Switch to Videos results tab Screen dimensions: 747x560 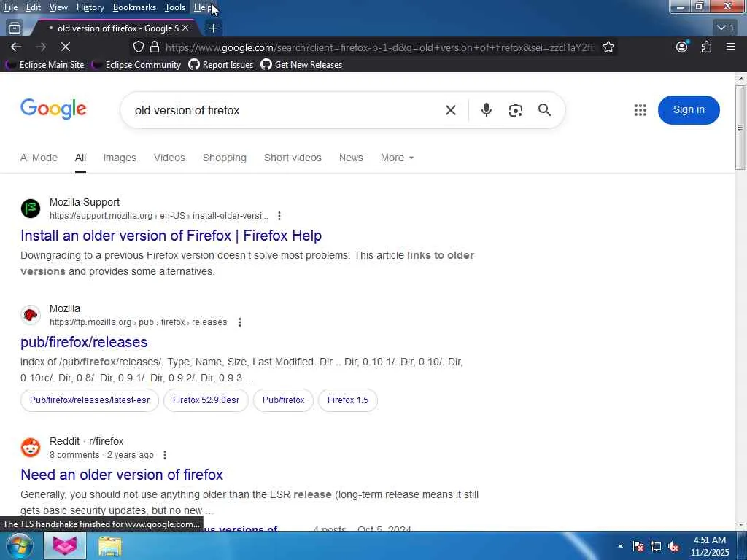[x=169, y=157]
